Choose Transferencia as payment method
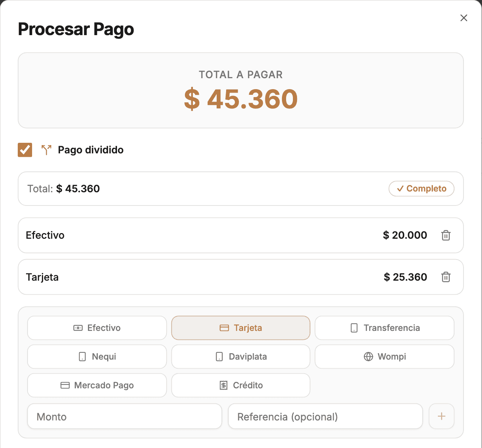 [385, 328]
